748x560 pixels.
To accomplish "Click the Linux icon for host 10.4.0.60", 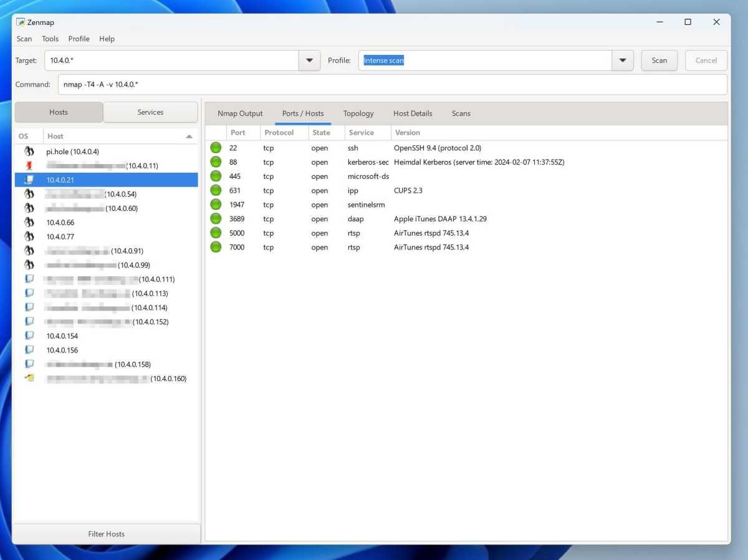I will [x=29, y=208].
